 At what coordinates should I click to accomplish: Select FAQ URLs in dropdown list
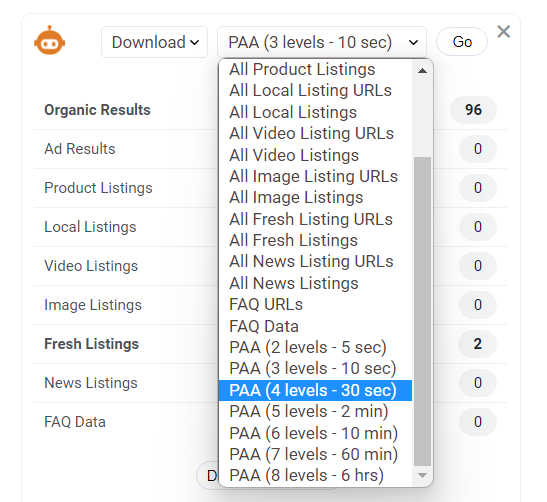pyautogui.click(x=315, y=304)
